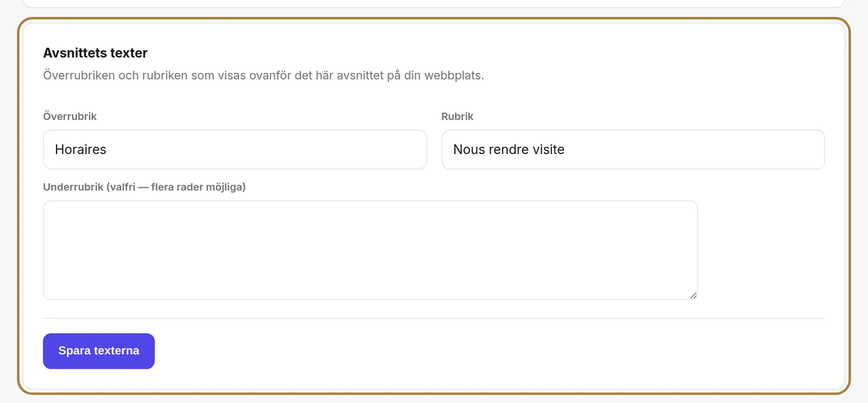Save with the Spara texterna button
868x403 pixels.
point(99,351)
